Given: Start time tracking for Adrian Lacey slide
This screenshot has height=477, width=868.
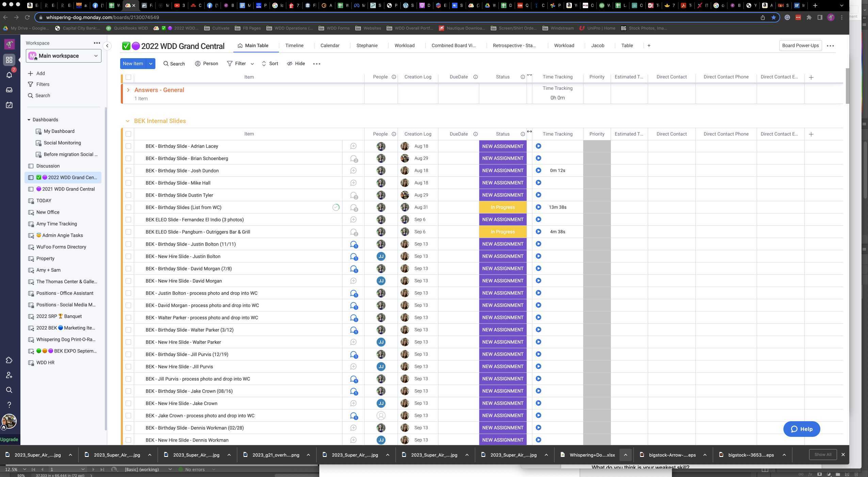Looking at the screenshot, I should 538,146.
